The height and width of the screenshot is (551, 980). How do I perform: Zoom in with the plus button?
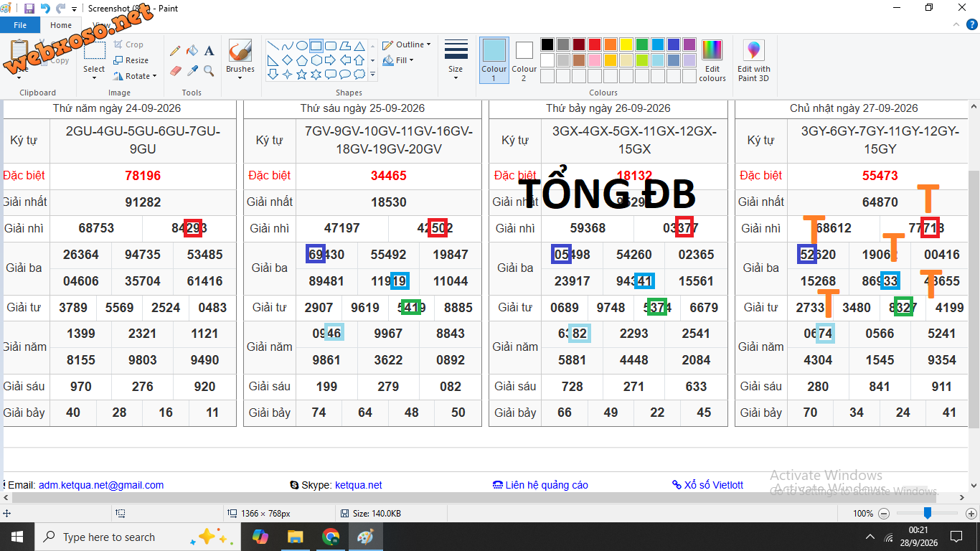[x=971, y=514]
